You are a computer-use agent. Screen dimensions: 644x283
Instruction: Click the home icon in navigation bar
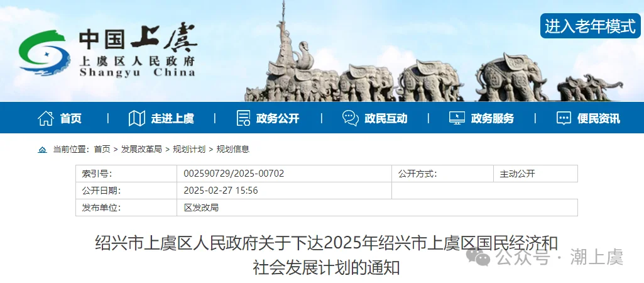(x=46, y=118)
